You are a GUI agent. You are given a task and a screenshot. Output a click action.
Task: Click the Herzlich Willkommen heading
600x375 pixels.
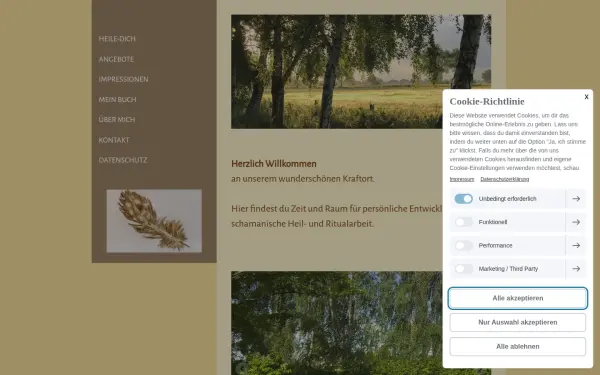click(x=274, y=163)
